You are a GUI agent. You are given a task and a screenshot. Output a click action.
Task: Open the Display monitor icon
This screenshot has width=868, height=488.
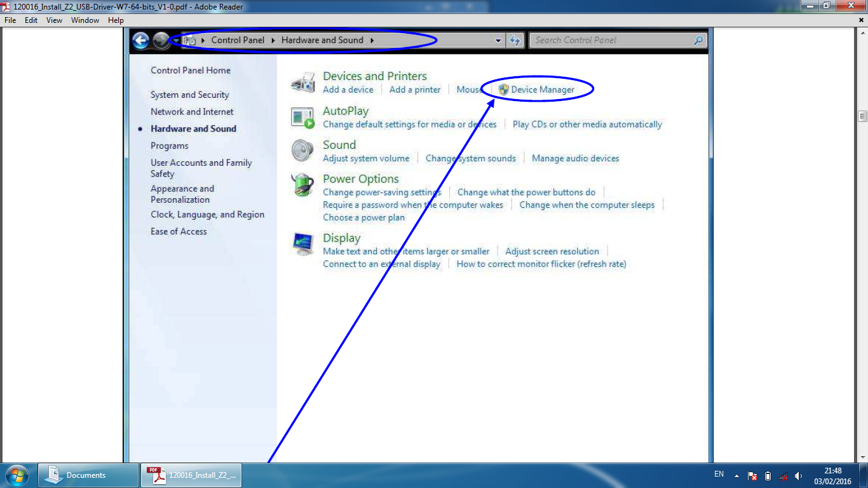[303, 243]
